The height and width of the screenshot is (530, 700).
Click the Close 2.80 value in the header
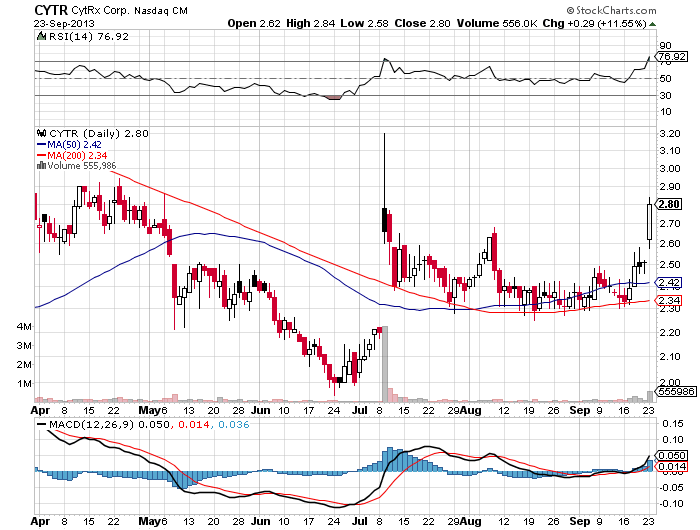click(x=422, y=23)
